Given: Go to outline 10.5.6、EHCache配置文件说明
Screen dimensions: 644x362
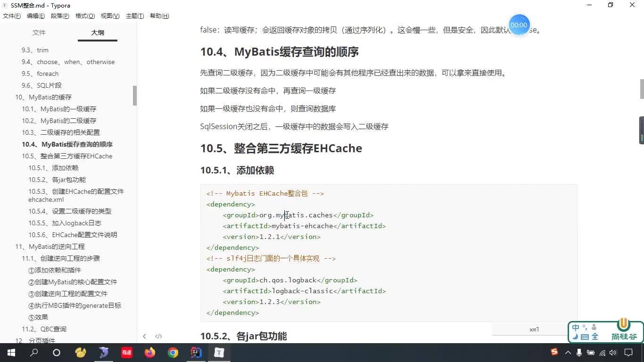Looking at the screenshot, I should tap(73, 235).
